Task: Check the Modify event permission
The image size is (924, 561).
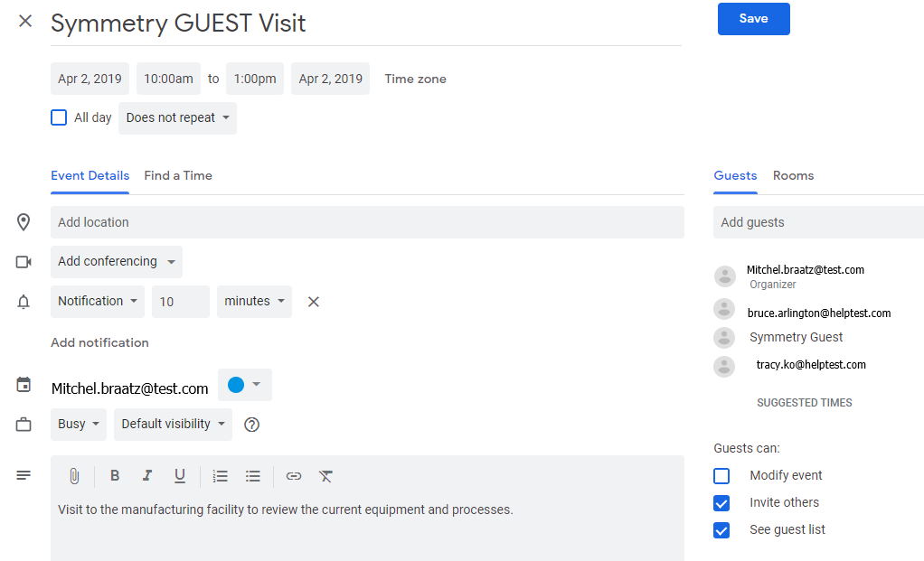Action: pyautogui.click(x=721, y=476)
